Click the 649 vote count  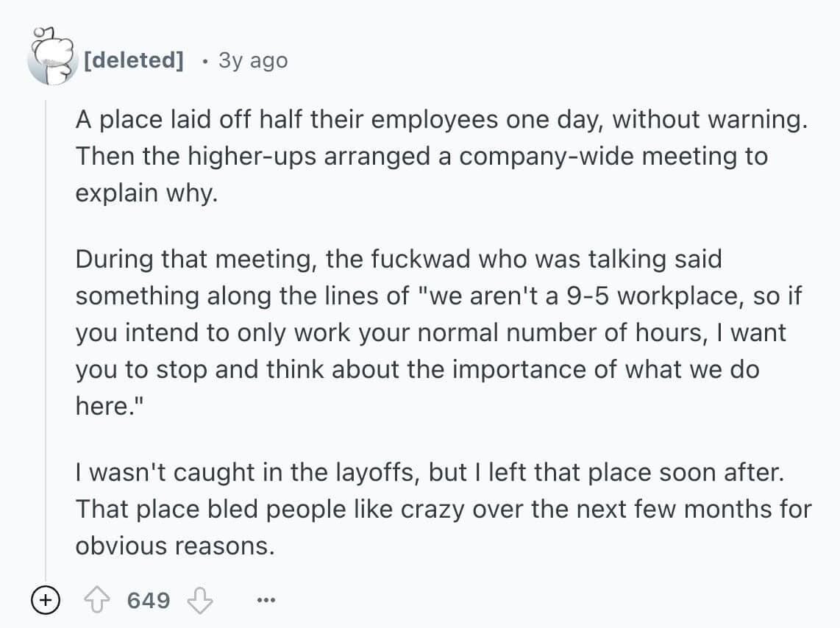coord(149,600)
